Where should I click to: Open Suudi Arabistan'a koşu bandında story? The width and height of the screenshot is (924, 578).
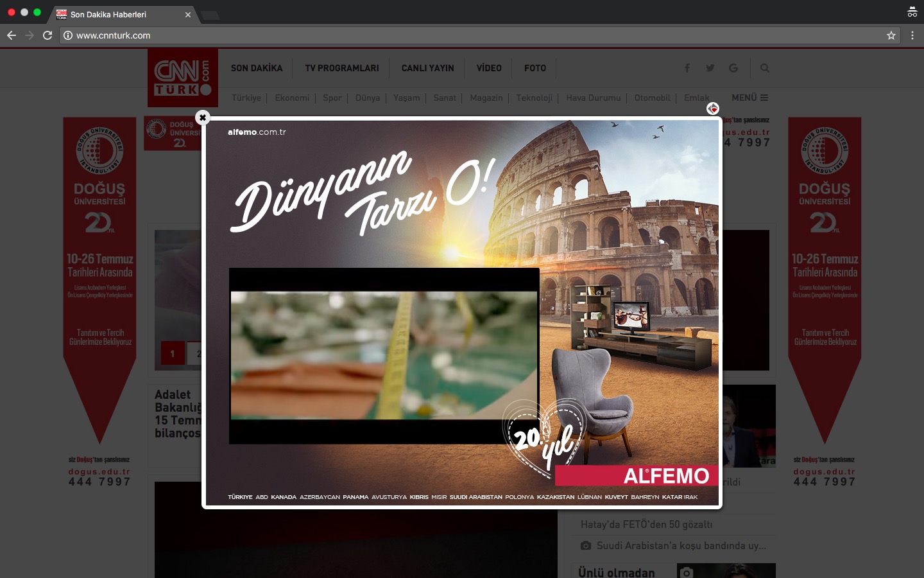(x=681, y=546)
